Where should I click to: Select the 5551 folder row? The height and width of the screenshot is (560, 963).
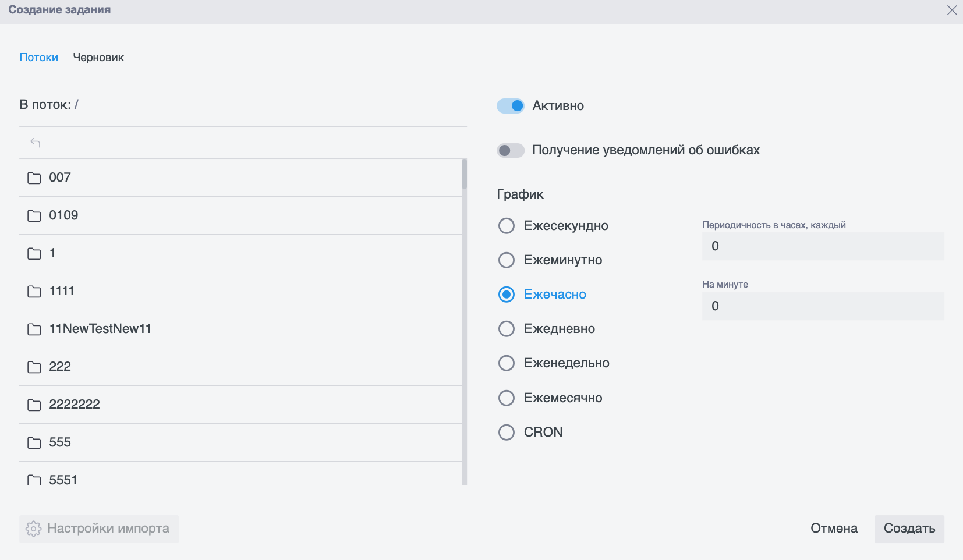pos(240,474)
